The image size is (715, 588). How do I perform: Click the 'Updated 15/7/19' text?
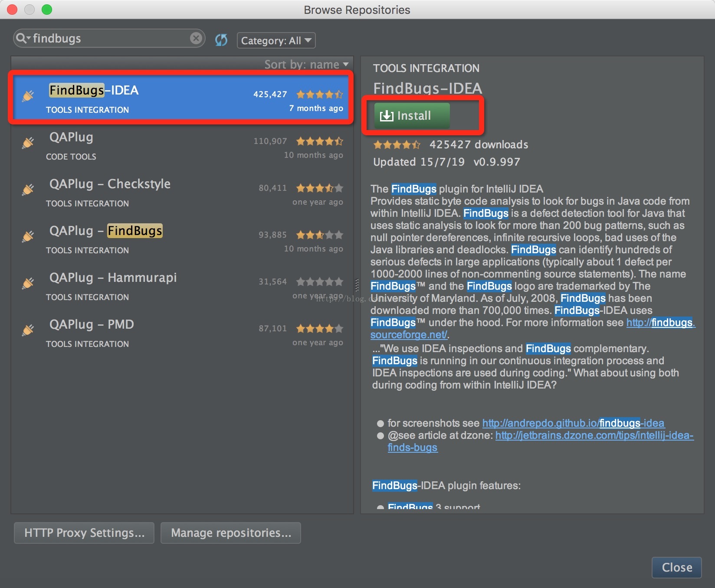[419, 162]
